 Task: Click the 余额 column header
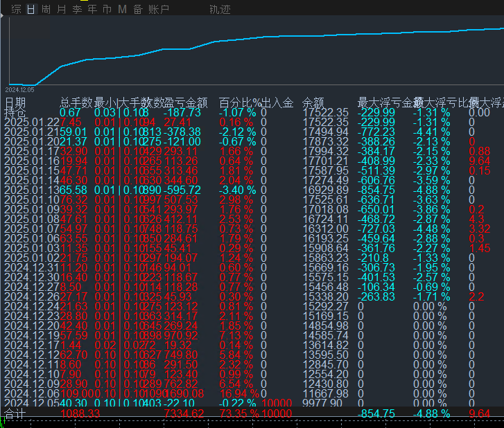[x=313, y=102]
